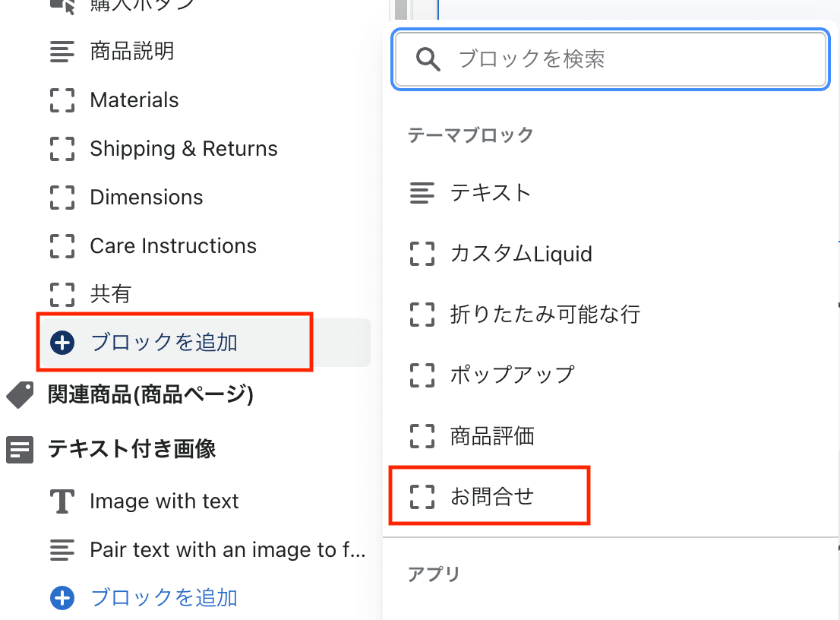Open the 商品説明 block
This screenshot has height=620, width=840.
click(132, 51)
